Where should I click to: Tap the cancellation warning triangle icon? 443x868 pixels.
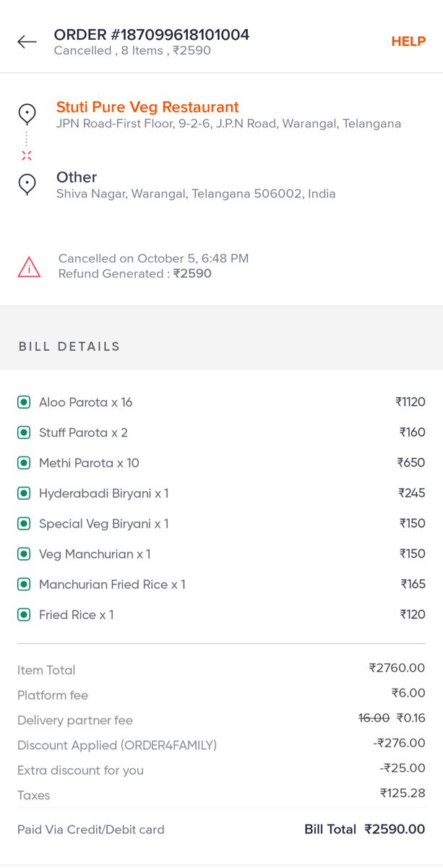coord(29,267)
